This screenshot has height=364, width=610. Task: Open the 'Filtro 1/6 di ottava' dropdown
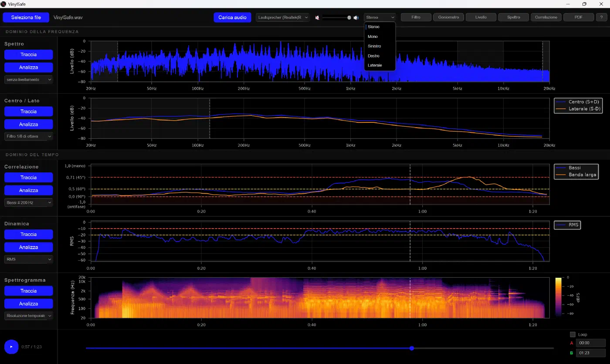coord(29,136)
